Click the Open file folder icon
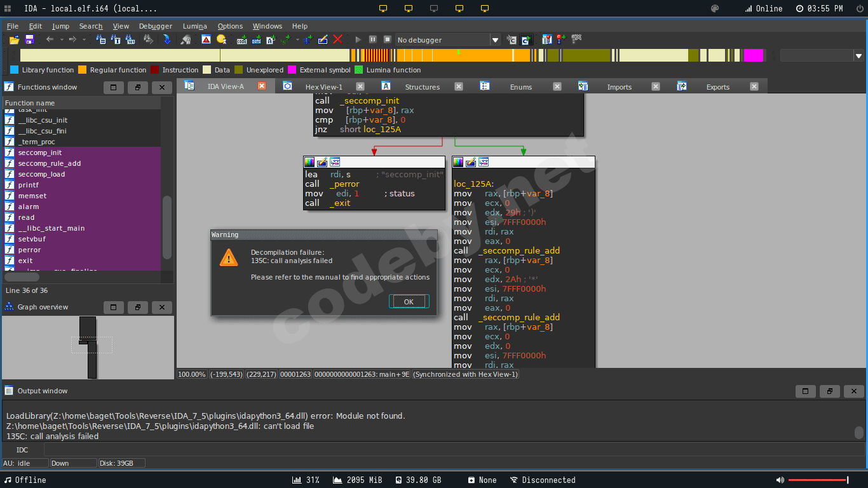The width and height of the screenshot is (868, 488). coord(14,40)
